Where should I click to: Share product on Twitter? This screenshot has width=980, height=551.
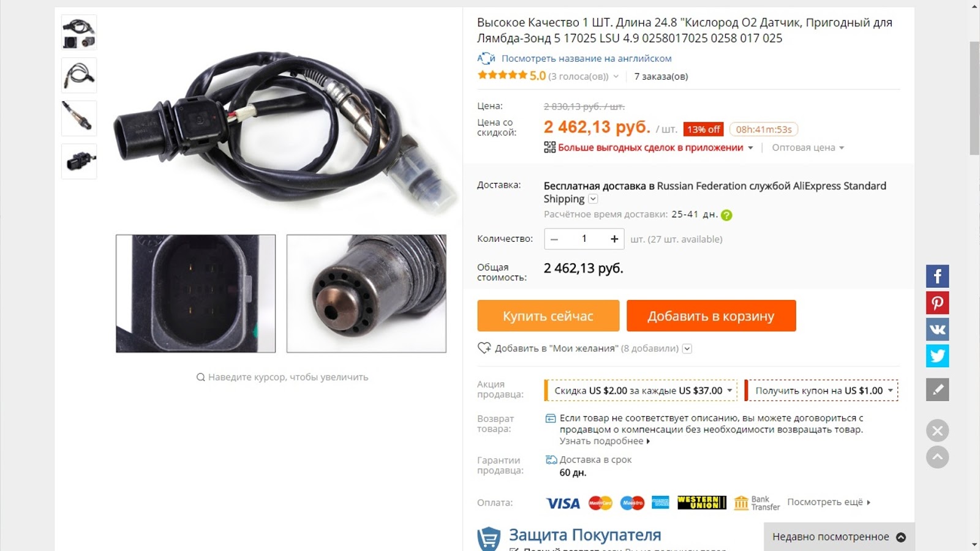(x=937, y=356)
